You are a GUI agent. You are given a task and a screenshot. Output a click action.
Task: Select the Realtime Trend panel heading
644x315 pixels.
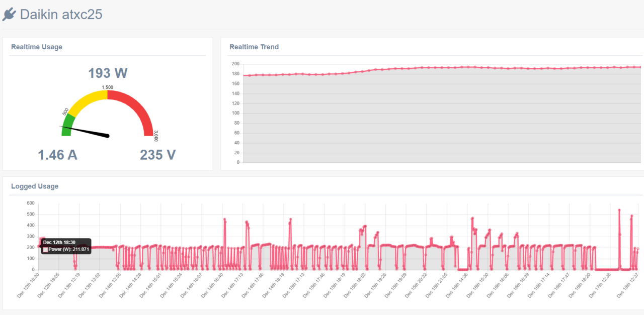coord(254,47)
